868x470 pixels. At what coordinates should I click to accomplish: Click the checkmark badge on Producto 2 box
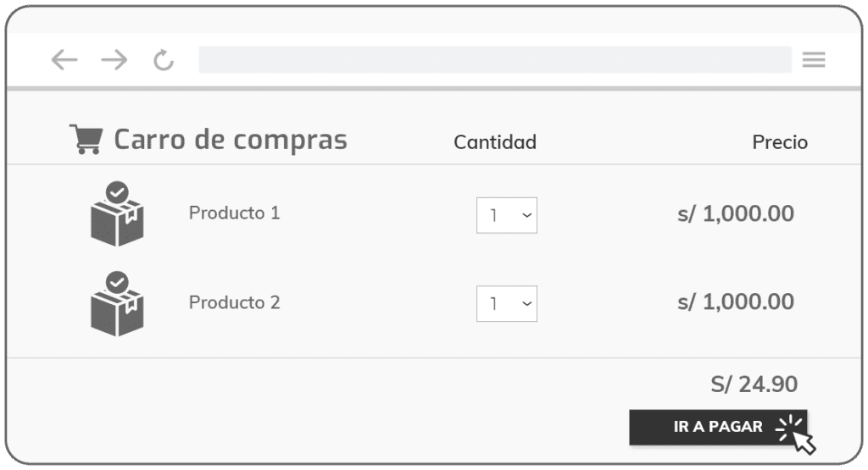tap(118, 281)
